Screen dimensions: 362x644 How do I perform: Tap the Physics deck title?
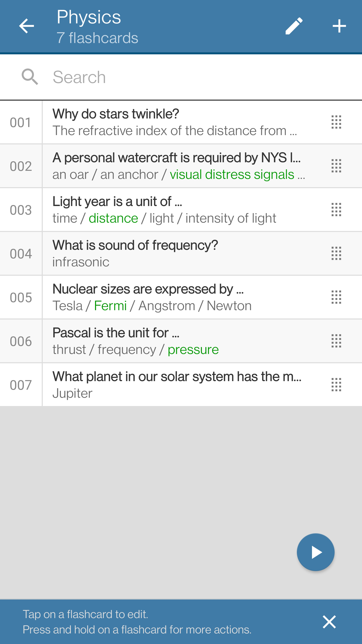[x=89, y=17]
